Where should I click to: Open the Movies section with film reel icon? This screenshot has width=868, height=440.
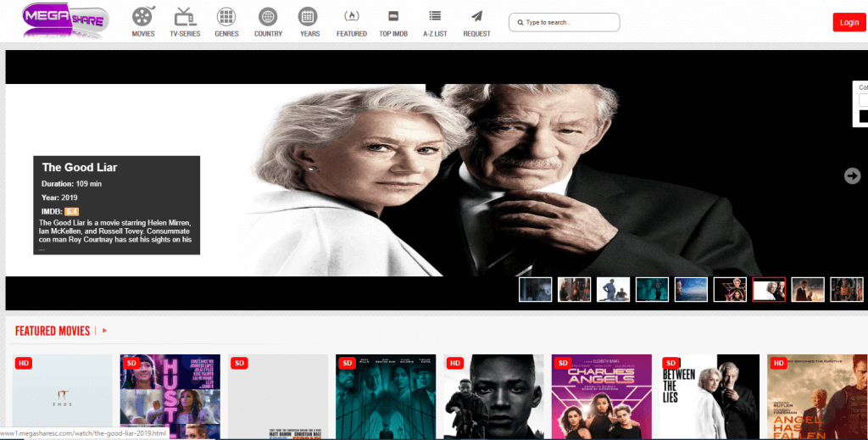142,22
